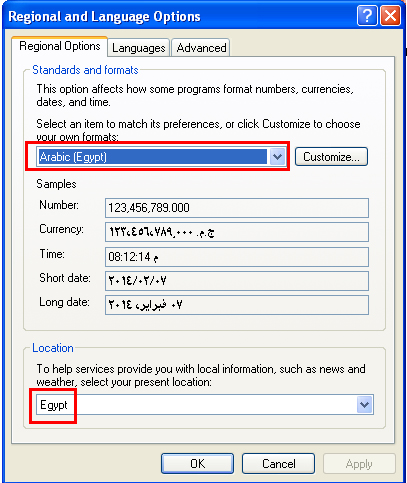Click the Short date sample field

coord(237,281)
